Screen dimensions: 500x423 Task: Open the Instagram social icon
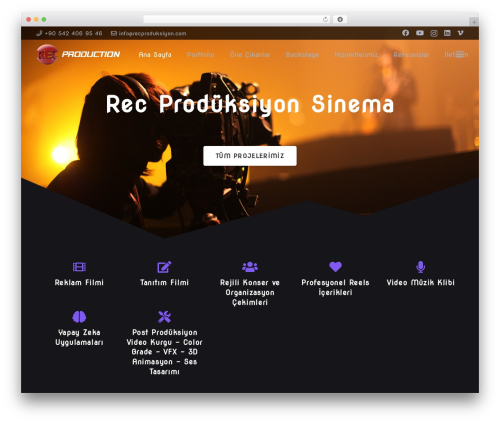434,33
